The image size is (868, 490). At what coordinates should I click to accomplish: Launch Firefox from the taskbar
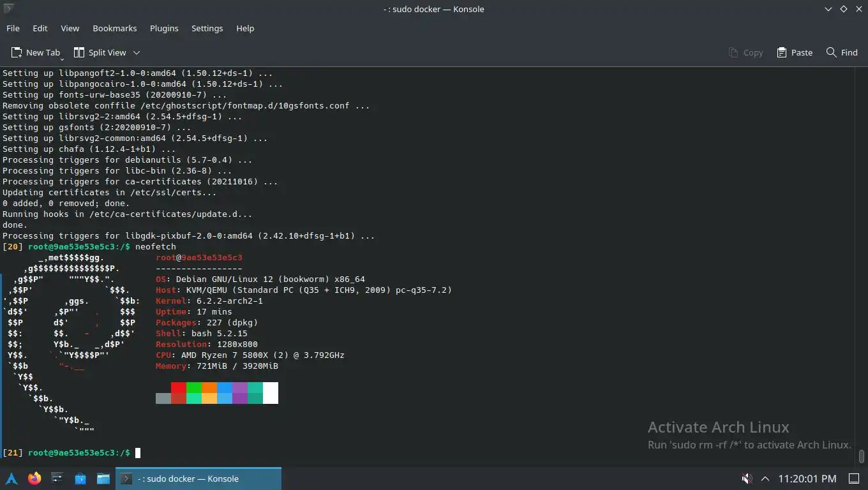[34, 479]
